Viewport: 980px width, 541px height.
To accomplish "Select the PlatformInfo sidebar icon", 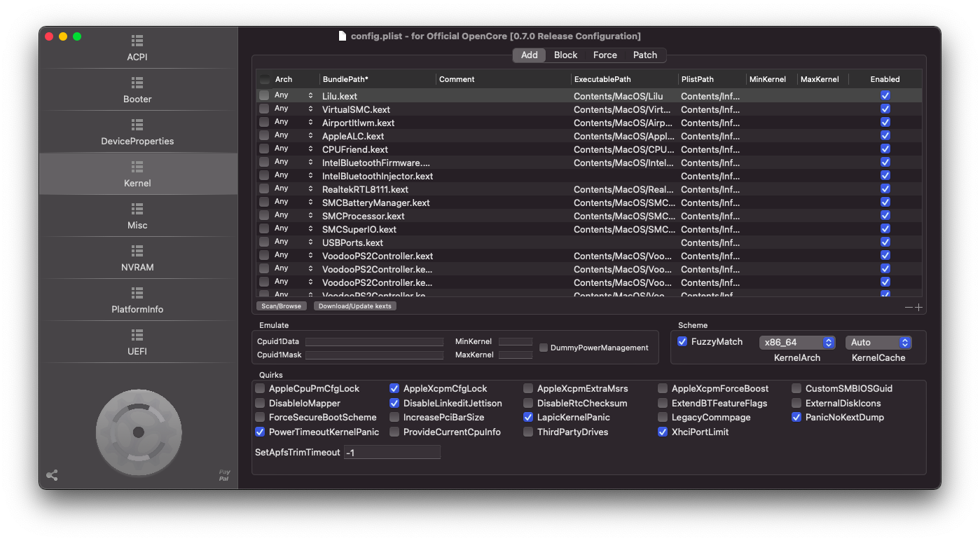I will point(137,293).
